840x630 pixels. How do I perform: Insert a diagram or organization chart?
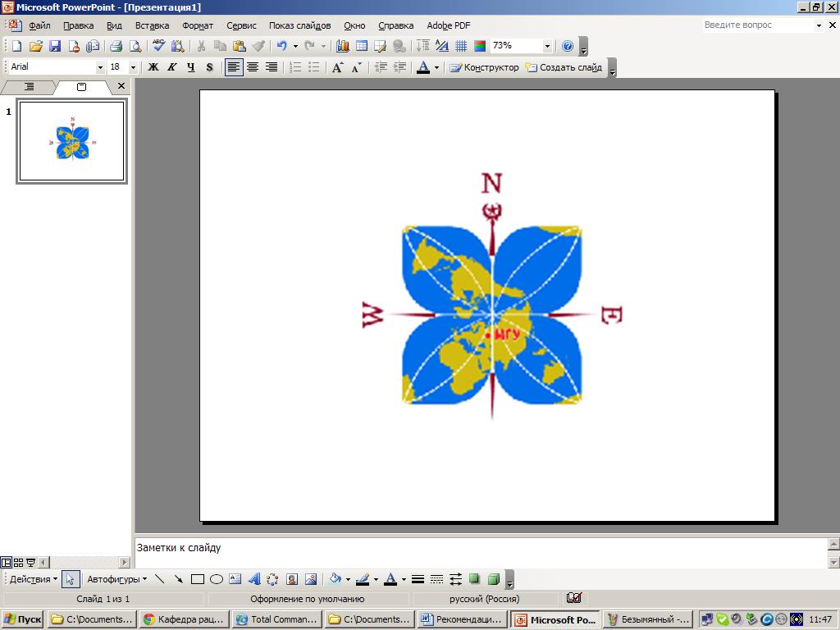[x=272, y=579]
